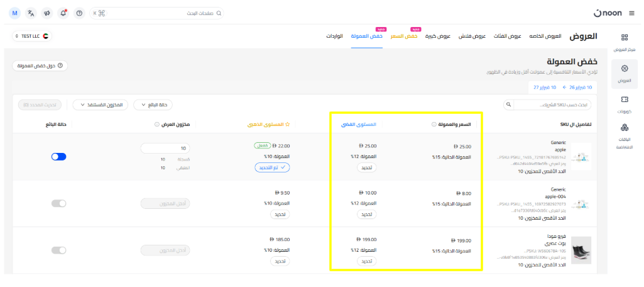Toggle seller status switch for فيرو مودا boot row

pos(58,250)
